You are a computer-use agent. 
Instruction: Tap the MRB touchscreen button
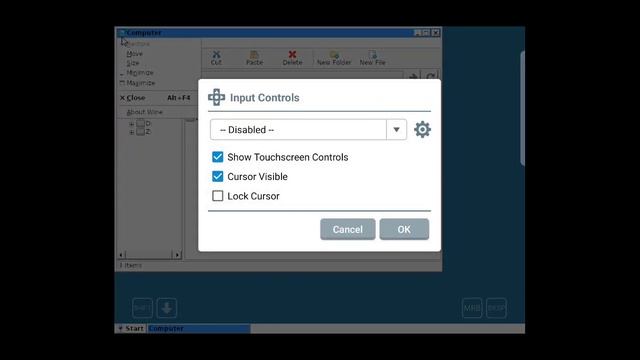[472, 308]
